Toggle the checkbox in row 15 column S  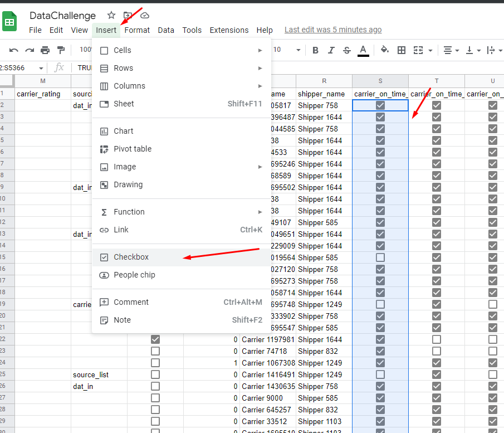tap(380, 257)
